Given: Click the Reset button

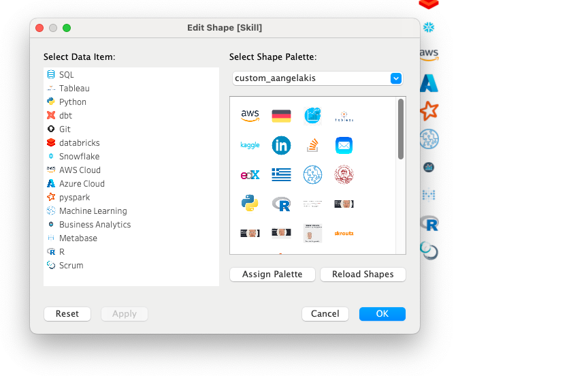Looking at the screenshot, I should click(x=67, y=314).
